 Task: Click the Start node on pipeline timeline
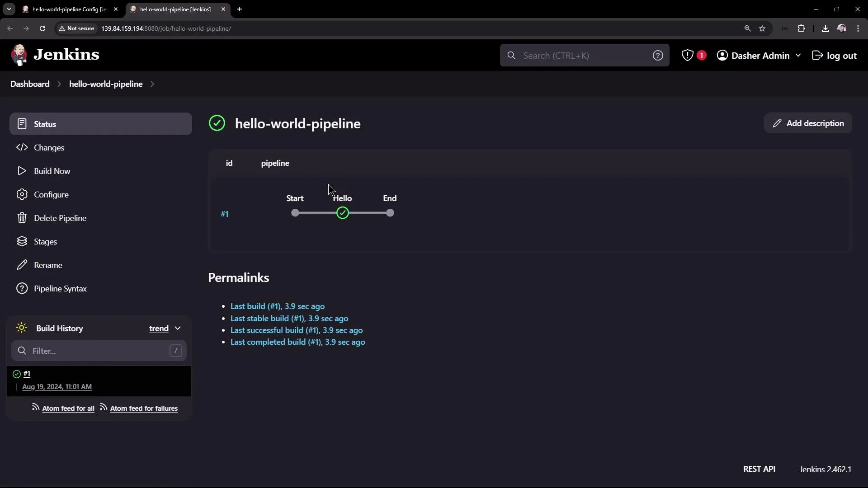[x=294, y=212]
